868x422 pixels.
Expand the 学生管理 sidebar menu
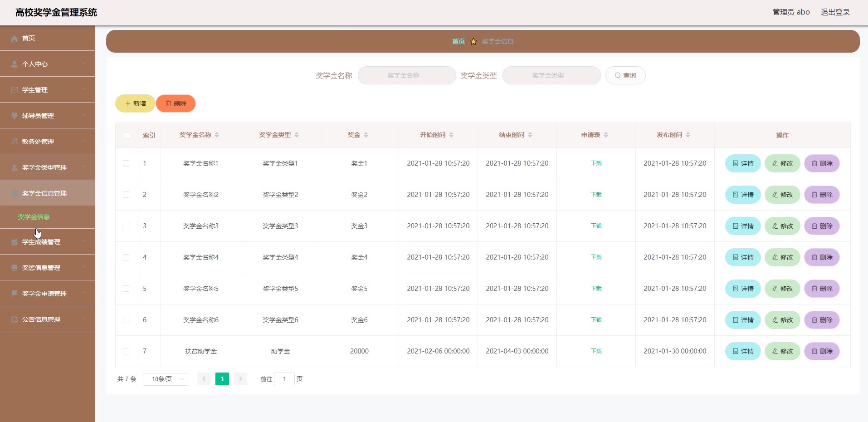click(x=48, y=90)
